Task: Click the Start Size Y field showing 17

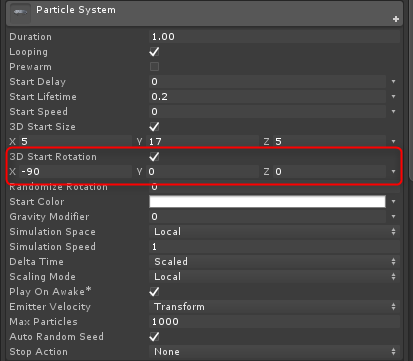Action: (x=202, y=142)
